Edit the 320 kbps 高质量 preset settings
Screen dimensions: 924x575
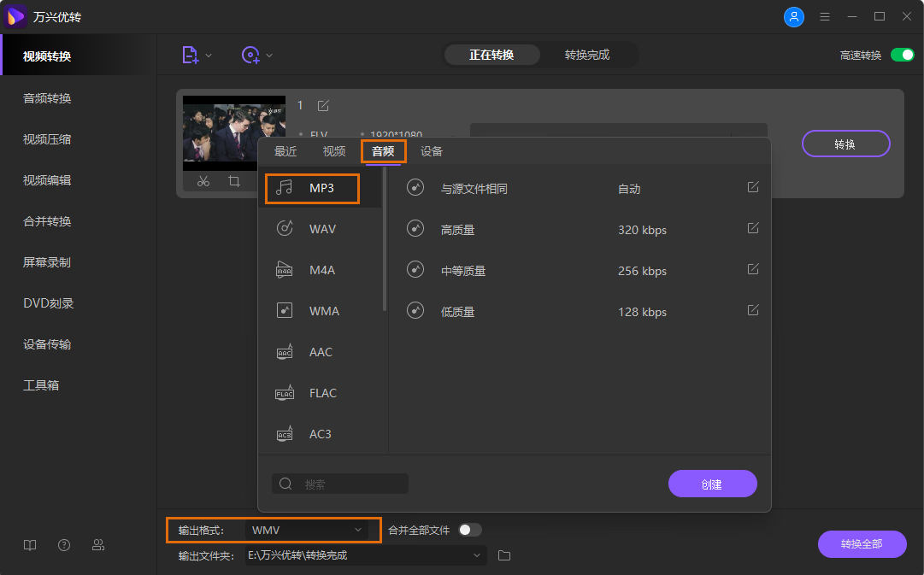[x=752, y=228]
